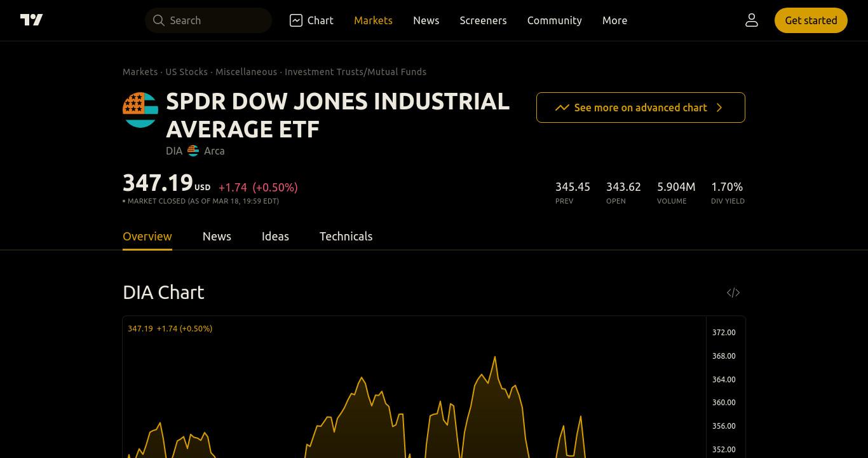Click the 372.00 price axis label
The height and width of the screenshot is (458, 868).
pos(724,333)
